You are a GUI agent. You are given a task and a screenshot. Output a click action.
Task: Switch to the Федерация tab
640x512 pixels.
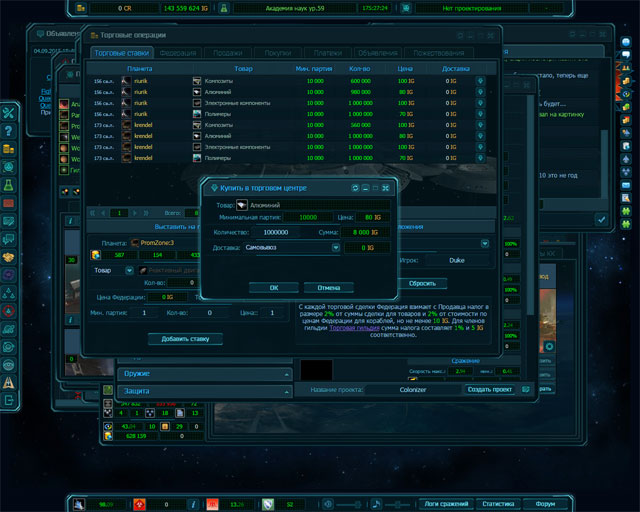178,53
